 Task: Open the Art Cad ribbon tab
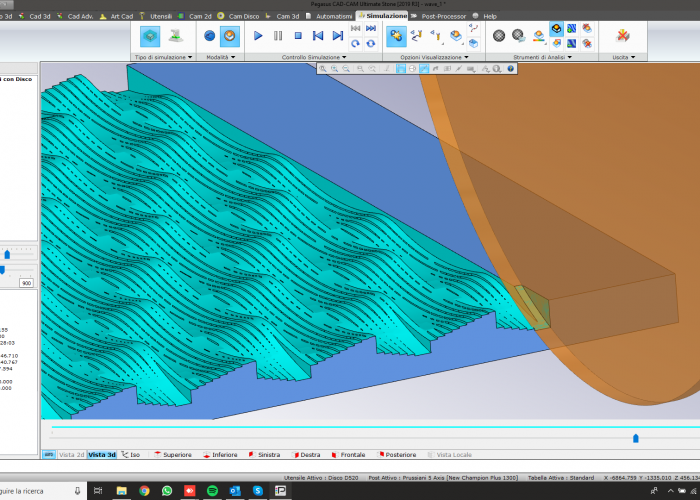(117, 16)
